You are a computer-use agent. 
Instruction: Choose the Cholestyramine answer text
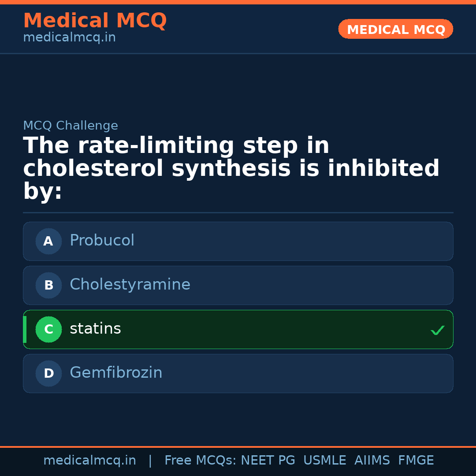click(x=130, y=285)
